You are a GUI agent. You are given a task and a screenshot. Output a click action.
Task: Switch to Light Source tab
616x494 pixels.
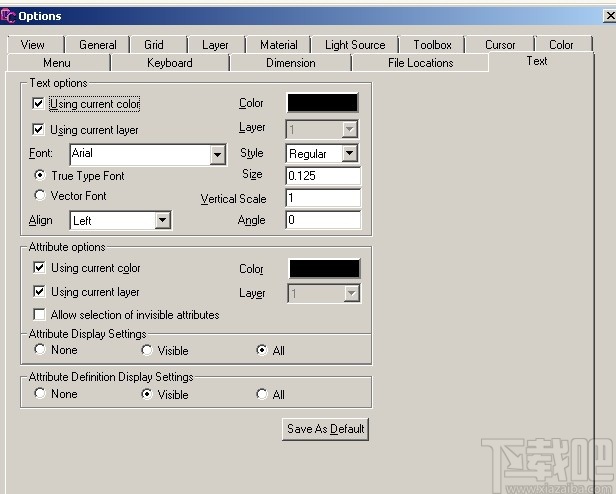click(355, 45)
